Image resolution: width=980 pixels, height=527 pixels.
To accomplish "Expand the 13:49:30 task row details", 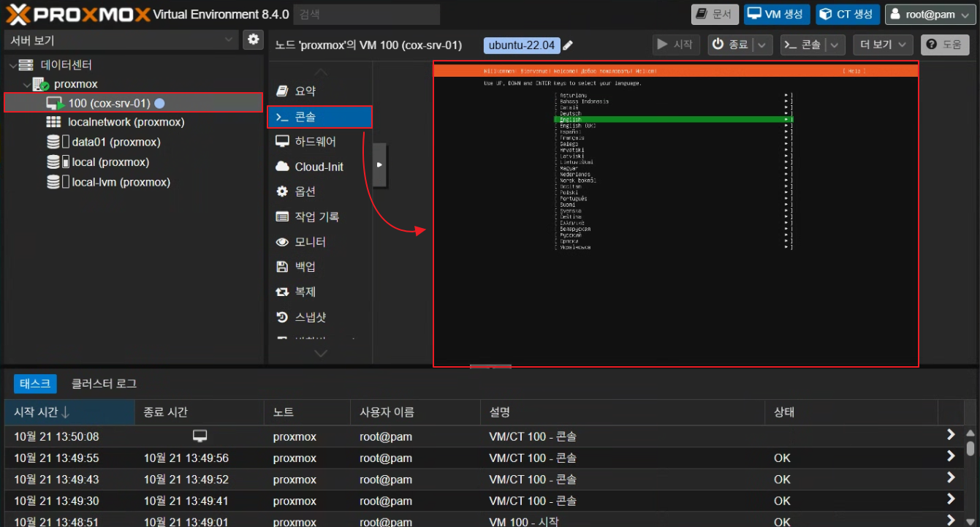I will tap(951, 498).
